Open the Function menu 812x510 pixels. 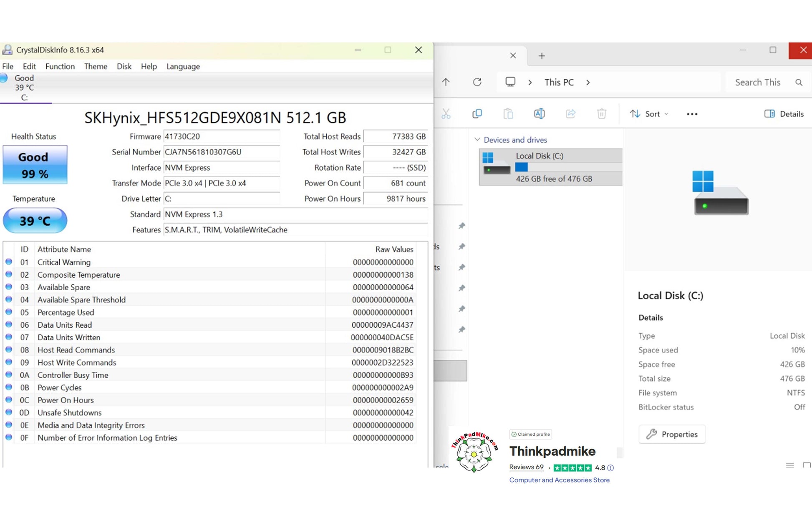click(x=60, y=66)
